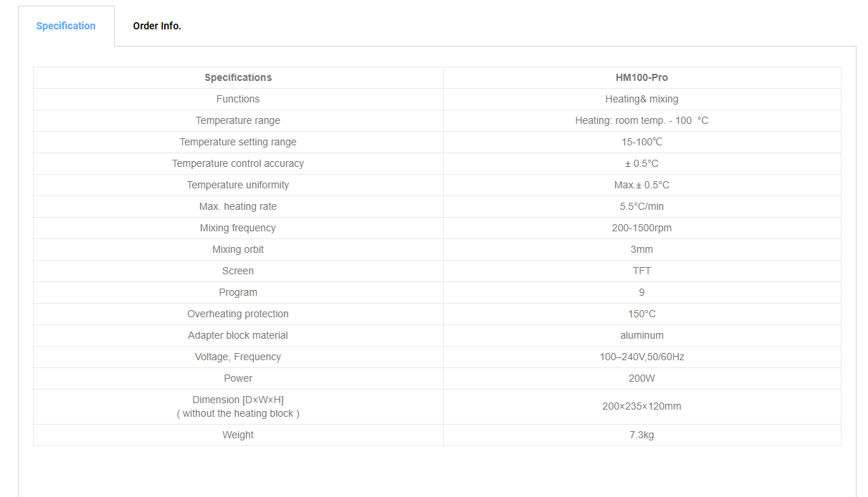Screen dimensions: 868x497
Task: Click the Max.± 0.5°C uniformity value
Action: click(642, 185)
